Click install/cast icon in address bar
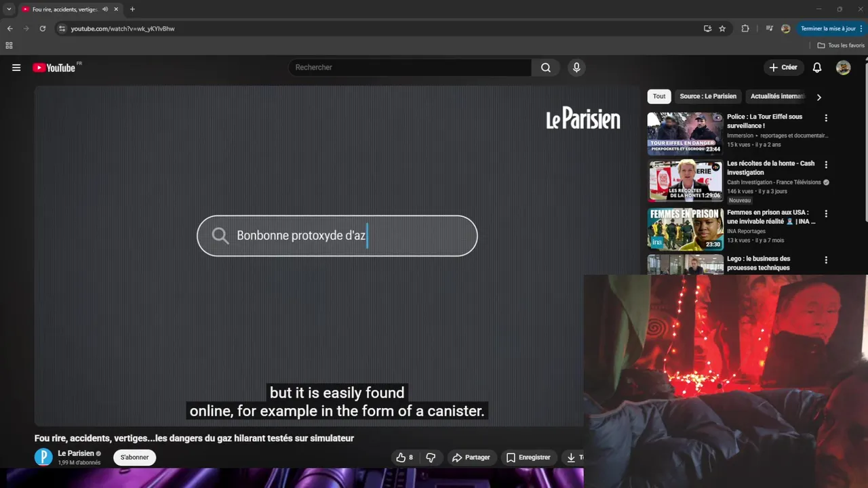The width and height of the screenshot is (868, 488). [x=707, y=28]
